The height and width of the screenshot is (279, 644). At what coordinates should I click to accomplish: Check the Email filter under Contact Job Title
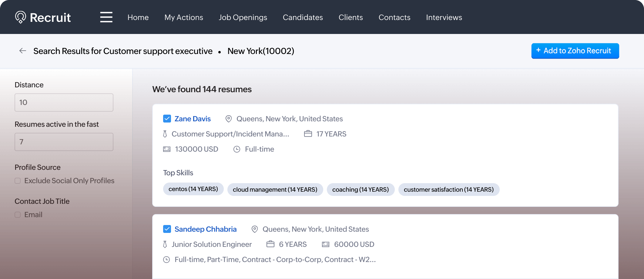point(18,214)
